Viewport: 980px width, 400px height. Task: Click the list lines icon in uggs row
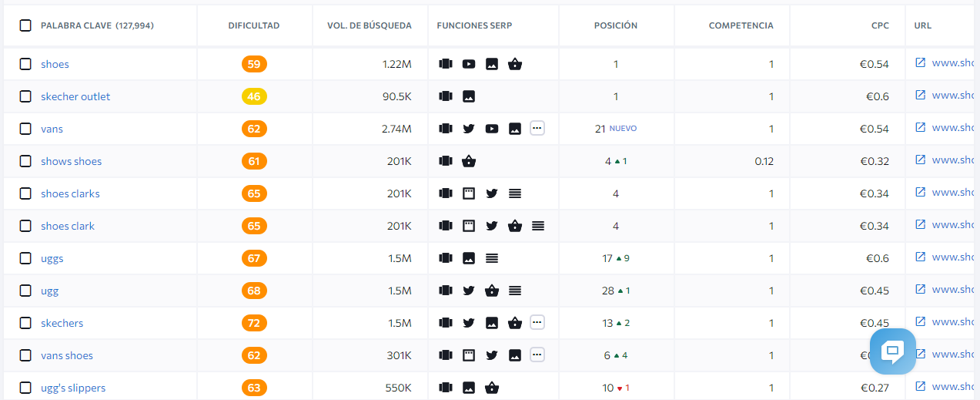492,258
